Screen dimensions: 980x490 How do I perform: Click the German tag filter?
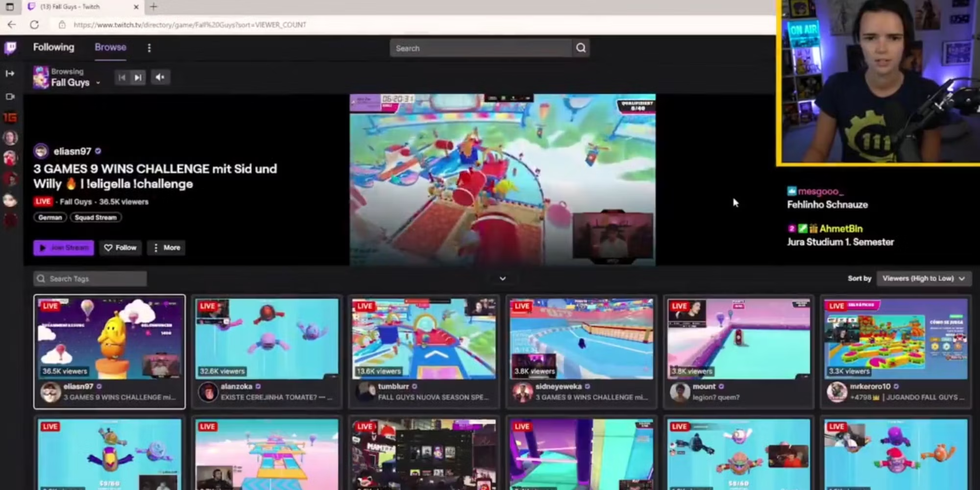tap(50, 218)
